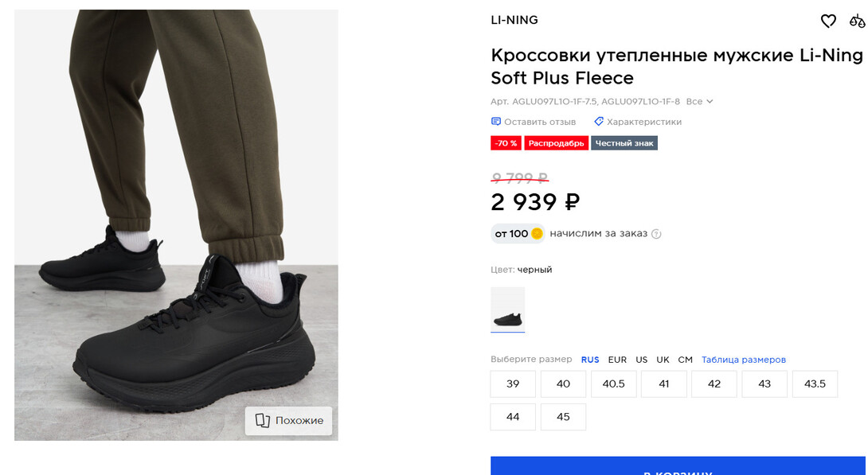Click the similar items icon on photo
The height and width of the screenshot is (475, 868).
coord(263,420)
